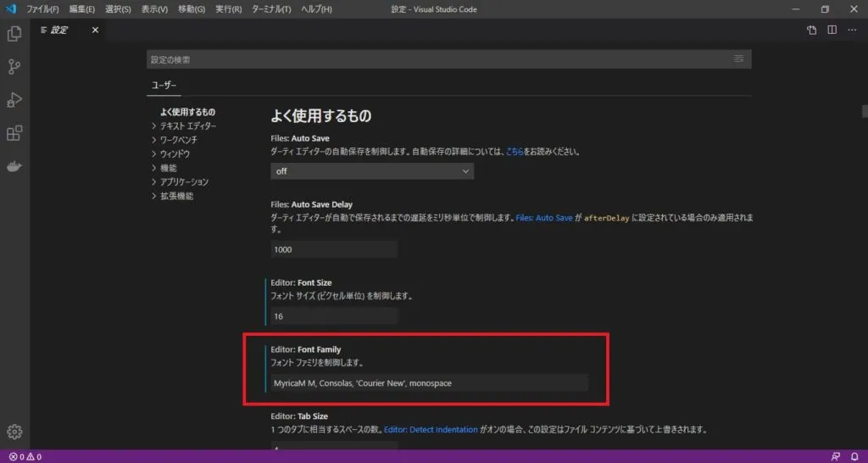The width and height of the screenshot is (868, 463).
Task: Click the Editor: Font Family setting title
Action: pos(305,349)
